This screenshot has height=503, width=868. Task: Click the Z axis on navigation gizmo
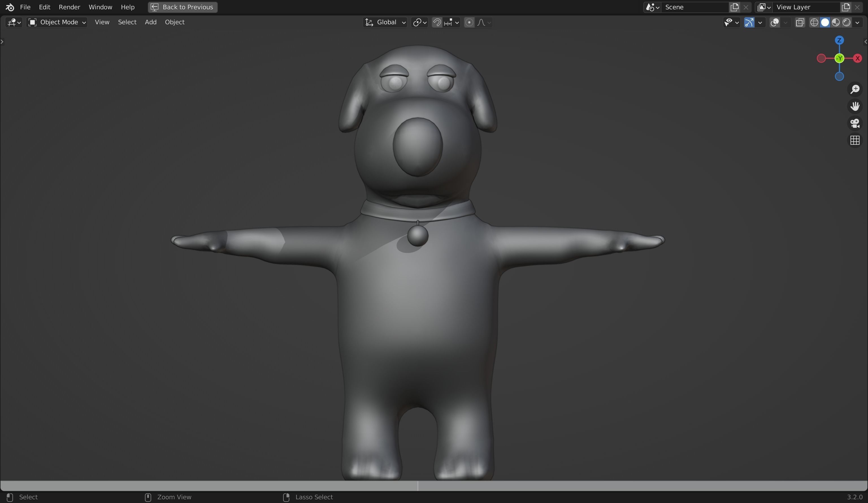[839, 40]
